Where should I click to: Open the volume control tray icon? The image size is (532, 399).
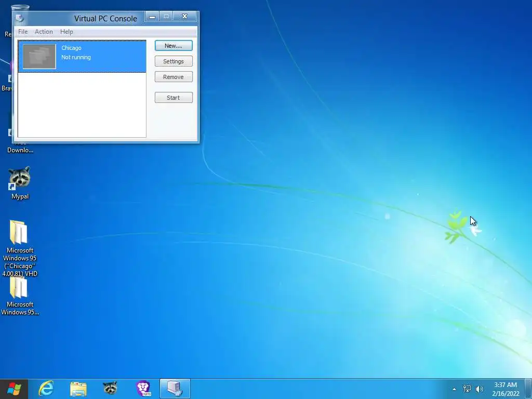pyautogui.click(x=480, y=389)
